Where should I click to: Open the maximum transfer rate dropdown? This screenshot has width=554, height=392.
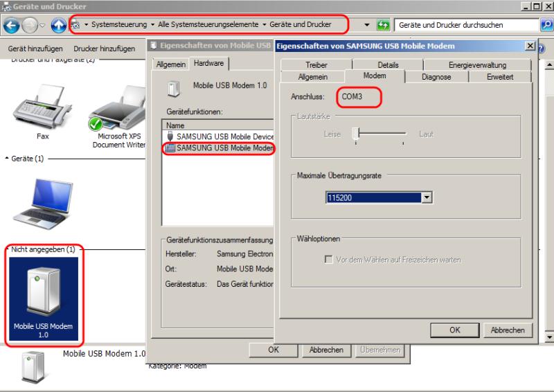coord(427,198)
